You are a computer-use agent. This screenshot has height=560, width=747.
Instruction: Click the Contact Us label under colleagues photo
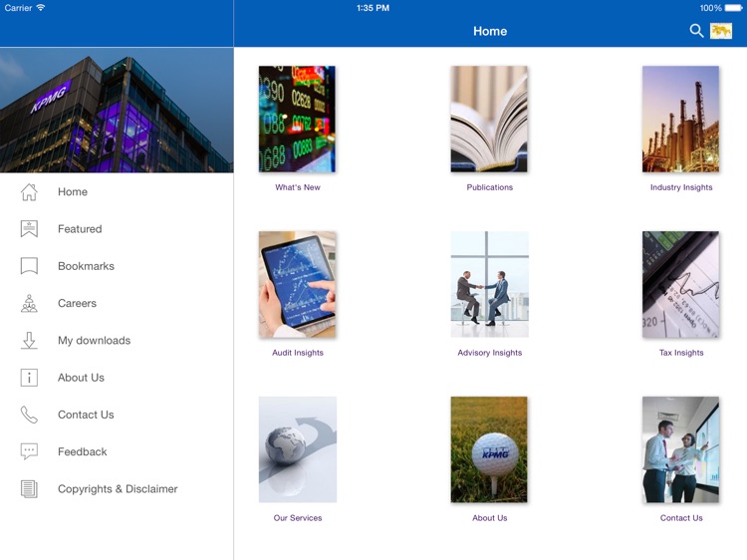[681, 518]
